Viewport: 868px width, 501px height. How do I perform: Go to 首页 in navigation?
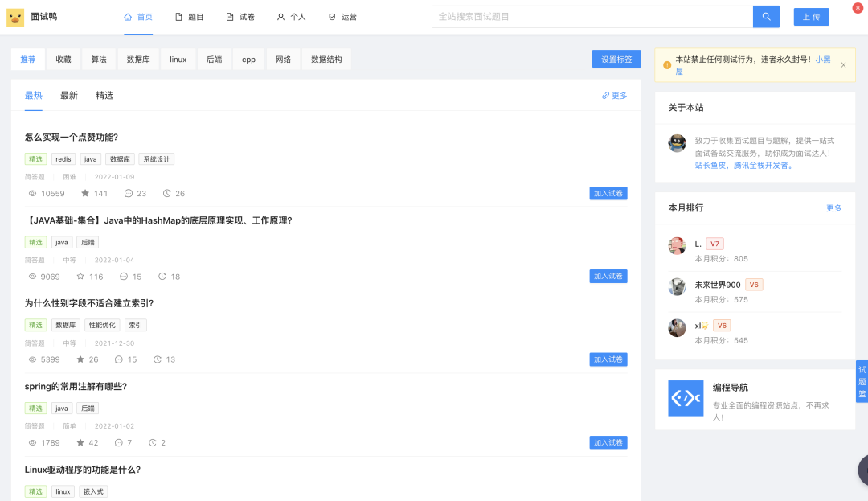pos(138,17)
